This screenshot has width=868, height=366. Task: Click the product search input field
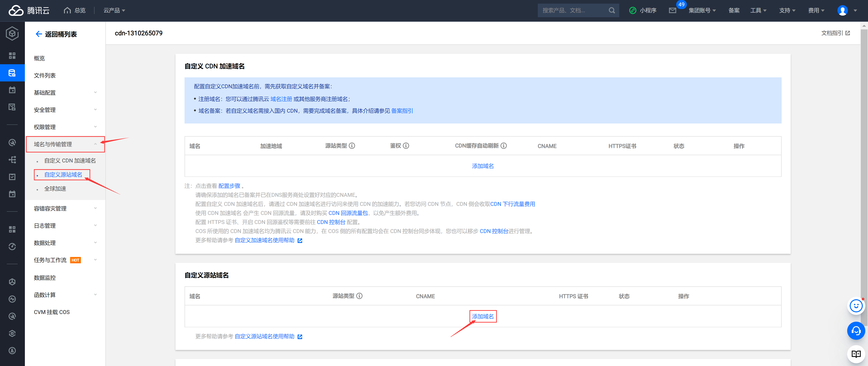coord(573,10)
